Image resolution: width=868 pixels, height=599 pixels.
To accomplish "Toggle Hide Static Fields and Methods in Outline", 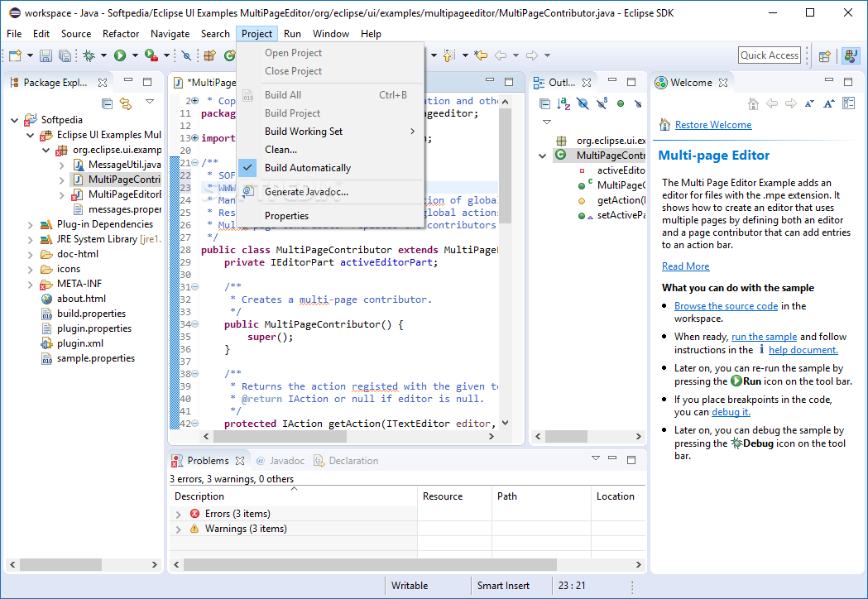I will click(602, 103).
